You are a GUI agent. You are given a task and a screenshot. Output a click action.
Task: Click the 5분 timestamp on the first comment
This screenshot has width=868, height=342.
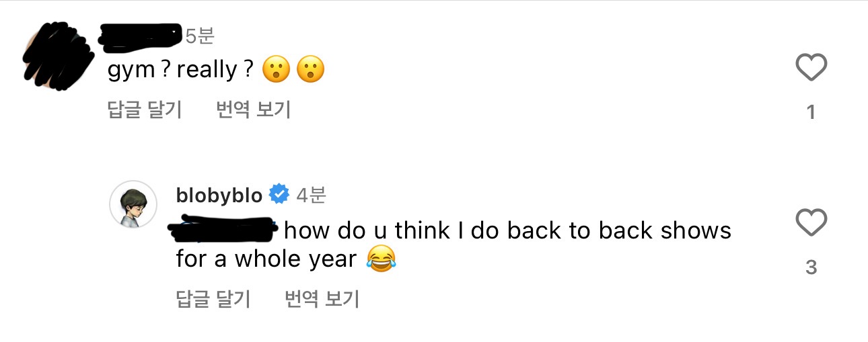click(x=199, y=36)
